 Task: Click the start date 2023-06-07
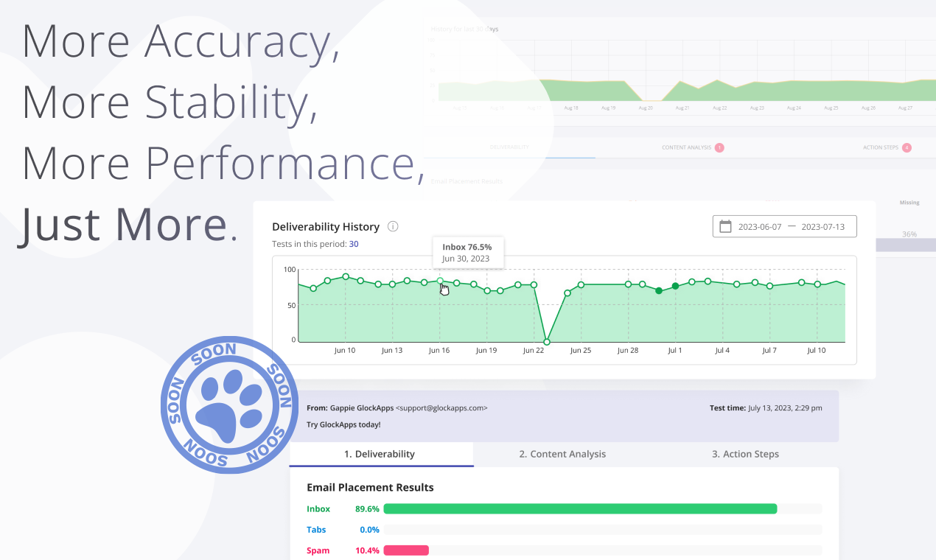759,227
